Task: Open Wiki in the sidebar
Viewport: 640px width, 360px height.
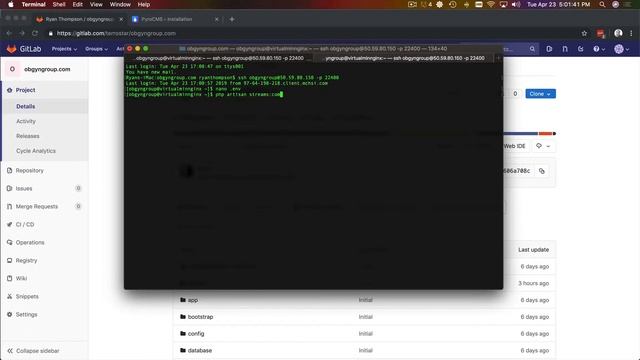Action: pyautogui.click(x=21, y=278)
